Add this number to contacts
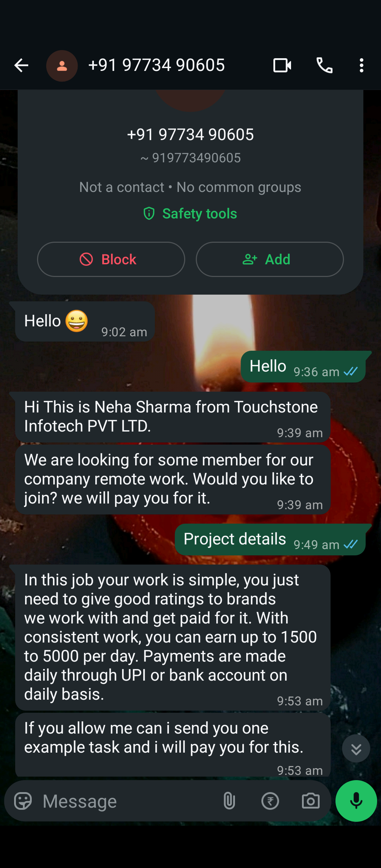 [x=270, y=259]
